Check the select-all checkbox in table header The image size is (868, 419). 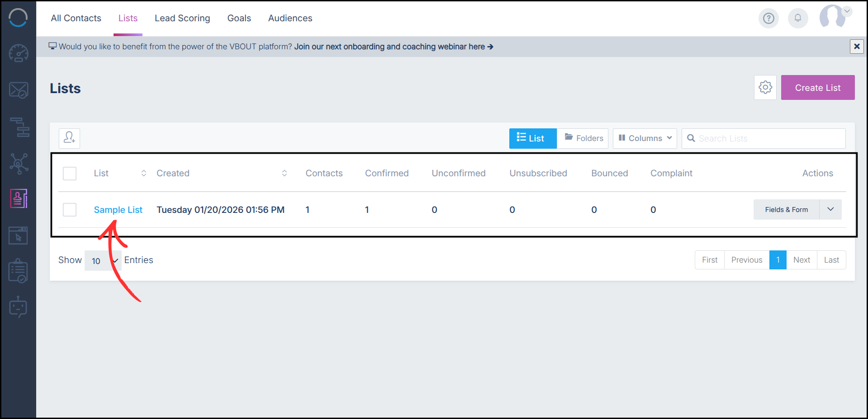tap(70, 173)
